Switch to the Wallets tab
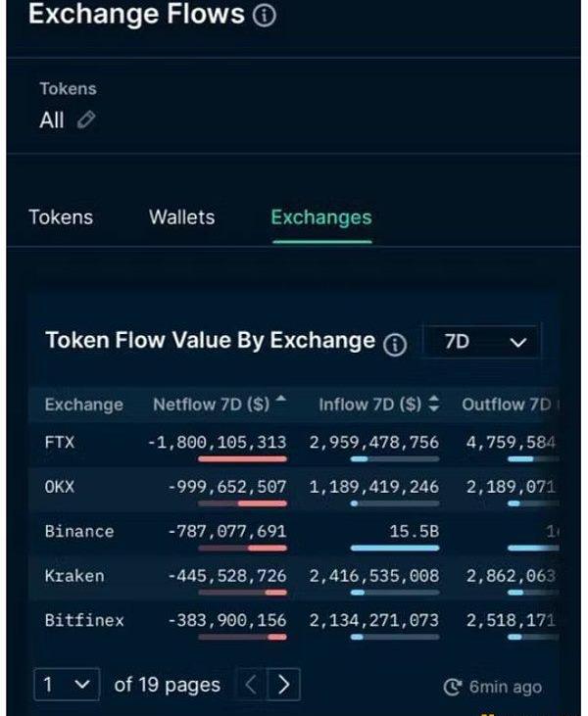 tap(181, 216)
